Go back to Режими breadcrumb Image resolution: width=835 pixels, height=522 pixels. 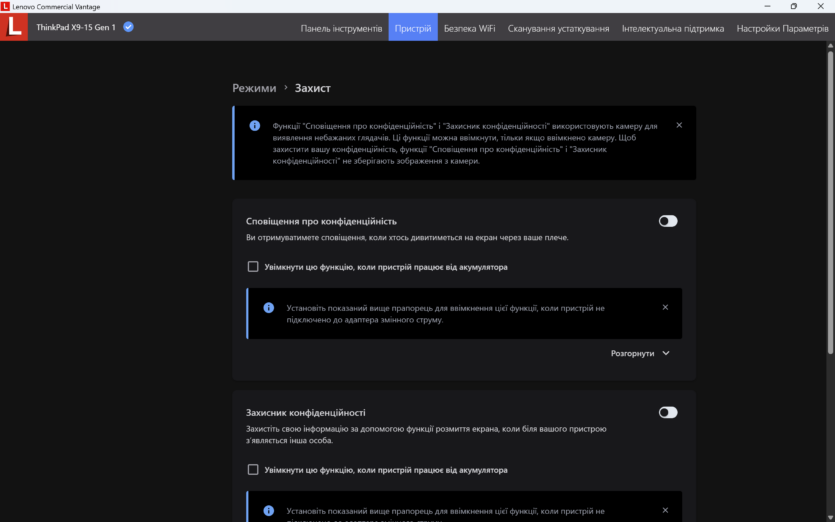coord(254,88)
